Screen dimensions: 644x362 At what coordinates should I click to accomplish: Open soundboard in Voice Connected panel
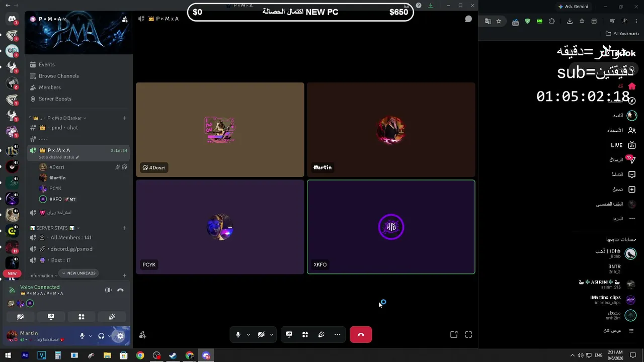click(112, 317)
